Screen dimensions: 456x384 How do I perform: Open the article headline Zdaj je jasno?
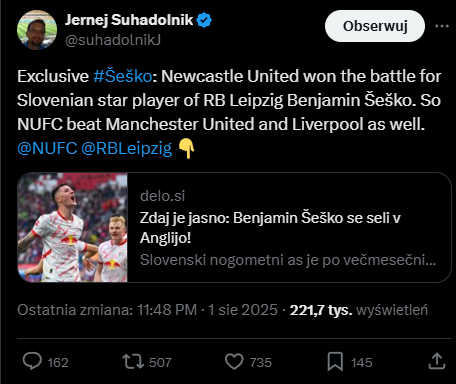pyautogui.click(x=270, y=228)
